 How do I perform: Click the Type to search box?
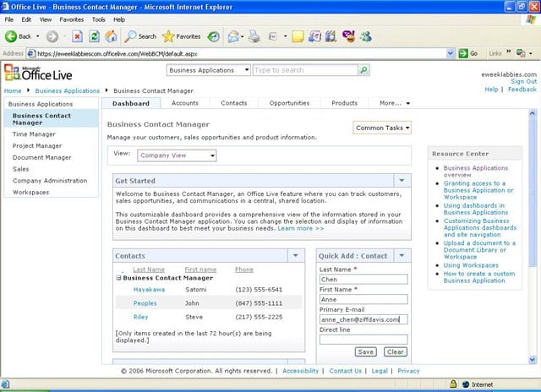tap(305, 70)
